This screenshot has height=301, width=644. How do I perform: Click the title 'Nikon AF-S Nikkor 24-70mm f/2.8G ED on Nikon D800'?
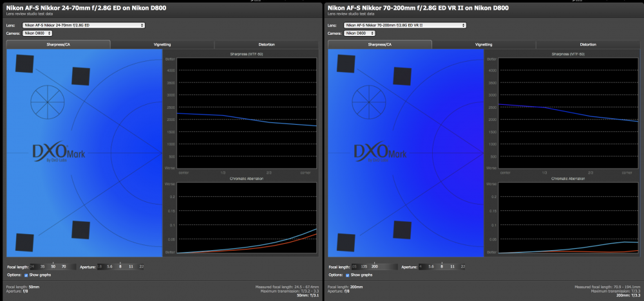pyautogui.click(x=86, y=8)
